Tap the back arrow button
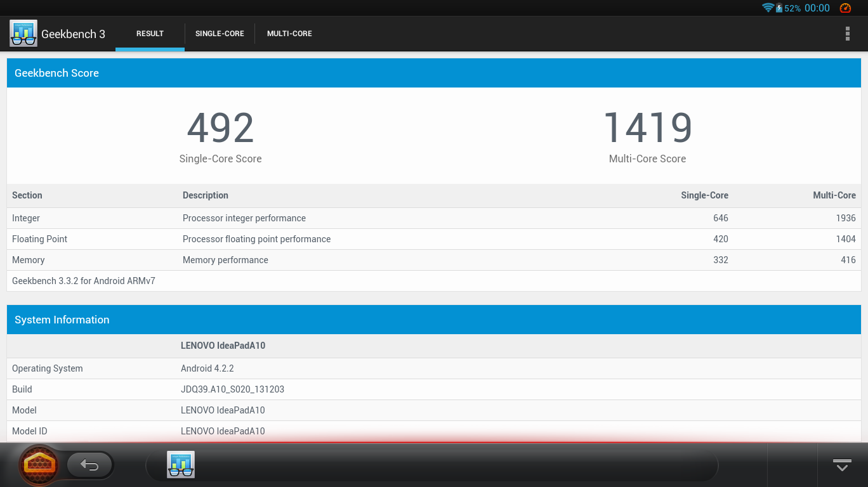Viewport: 868px width, 487px height. [89, 465]
